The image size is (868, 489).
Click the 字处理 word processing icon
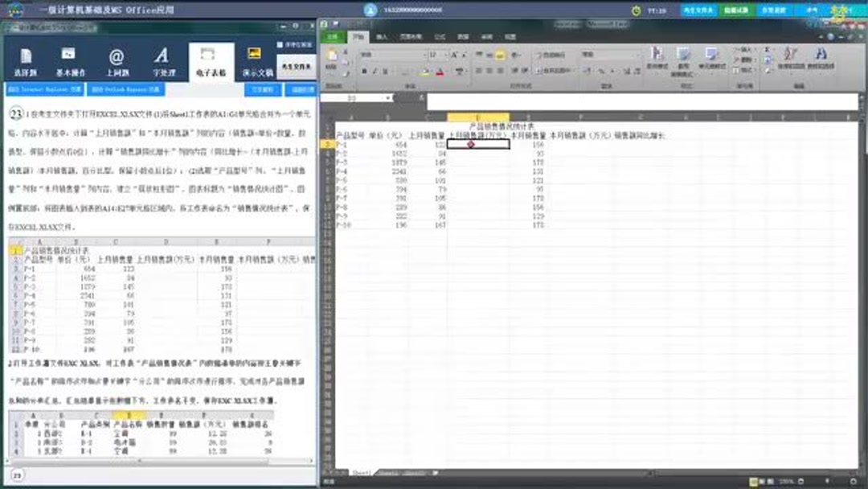click(x=162, y=60)
